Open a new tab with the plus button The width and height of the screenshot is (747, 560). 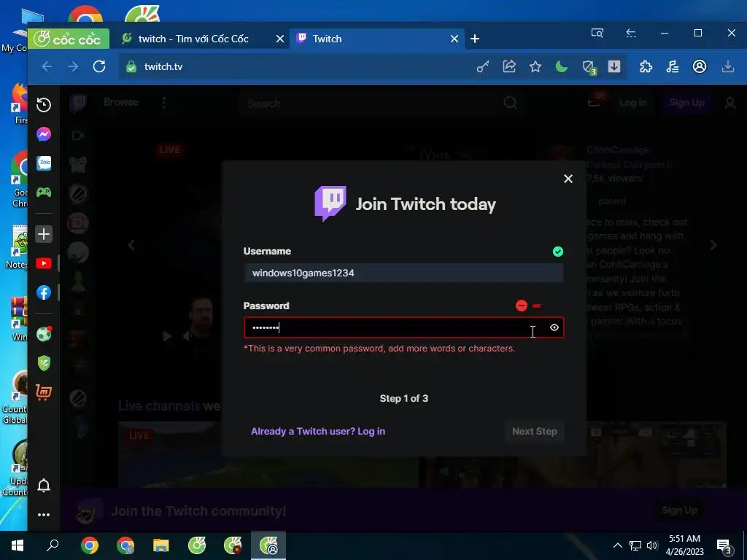(475, 39)
